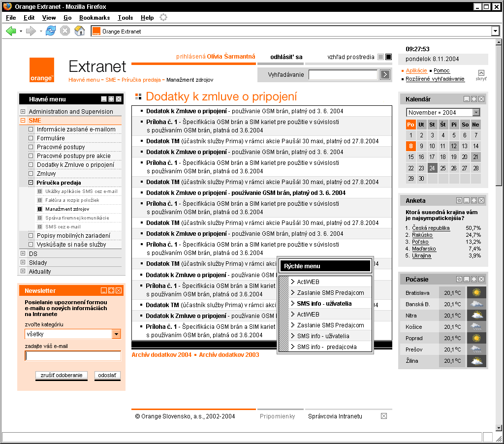Expand the Sklady tree node
504x444 pixels.
click(x=23, y=262)
